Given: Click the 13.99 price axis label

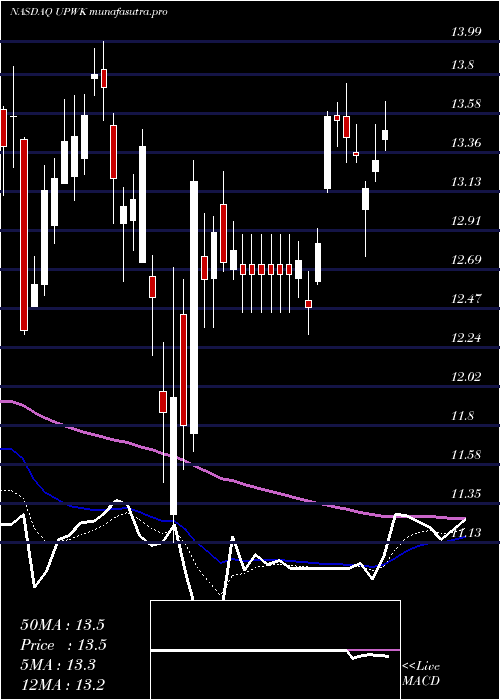Looking at the screenshot, I should [x=467, y=32].
